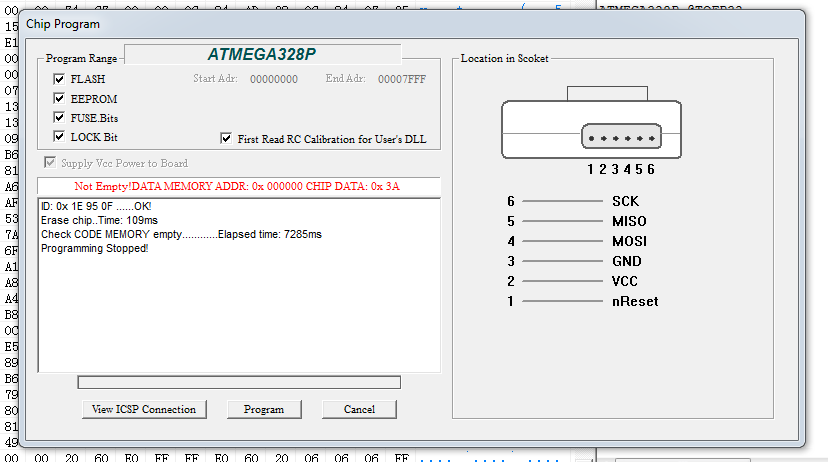
Task: Click the MISO pin 5 label
Action: [x=629, y=221]
